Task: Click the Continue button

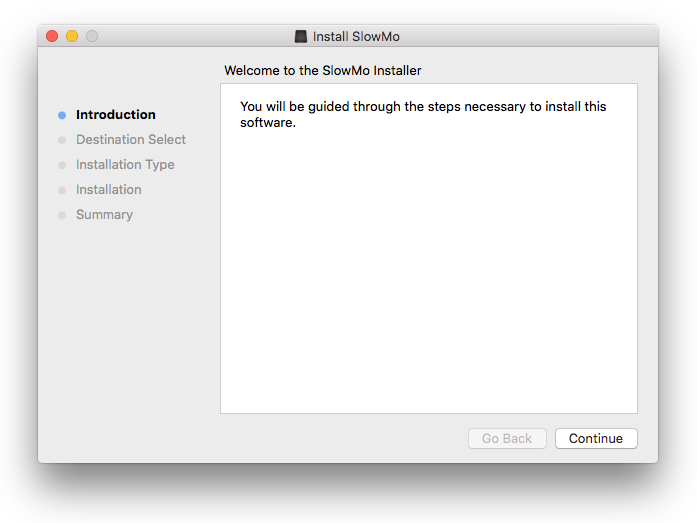Action: (x=596, y=438)
